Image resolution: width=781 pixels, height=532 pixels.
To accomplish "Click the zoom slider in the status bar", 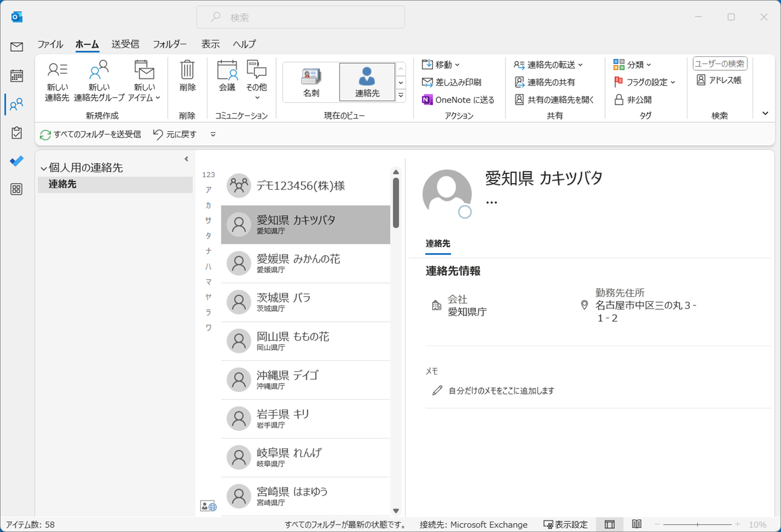I will (x=697, y=524).
